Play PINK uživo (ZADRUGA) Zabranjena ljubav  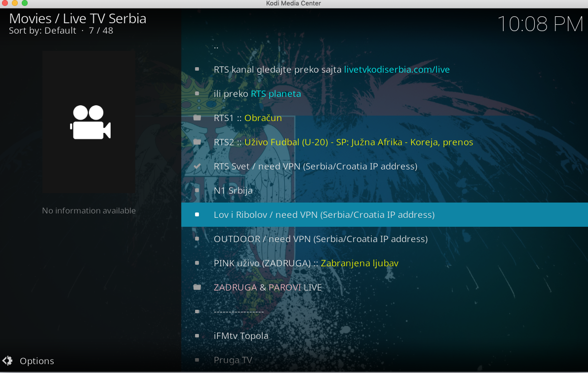[385, 263]
